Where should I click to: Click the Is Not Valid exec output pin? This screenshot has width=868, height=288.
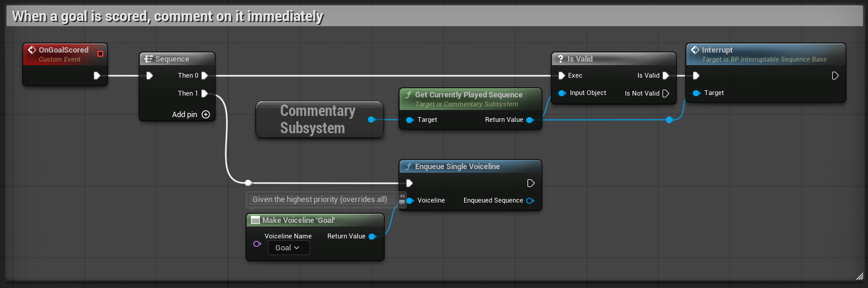pyautogui.click(x=665, y=93)
